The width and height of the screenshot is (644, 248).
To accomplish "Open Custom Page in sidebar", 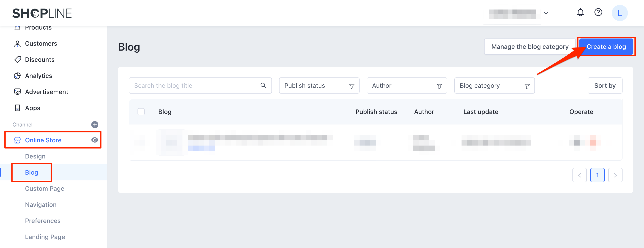I will tap(44, 188).
